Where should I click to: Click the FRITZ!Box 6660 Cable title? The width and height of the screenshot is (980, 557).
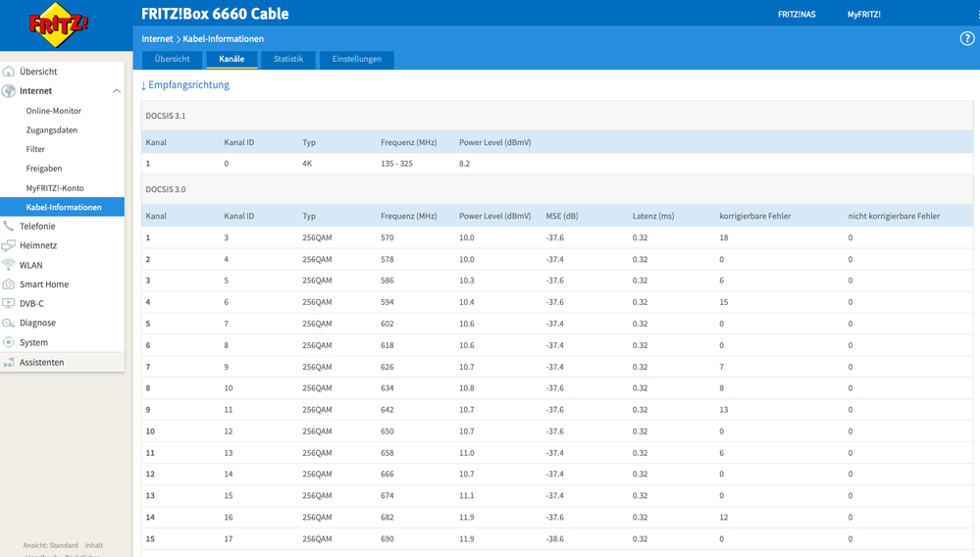point(215,14)
